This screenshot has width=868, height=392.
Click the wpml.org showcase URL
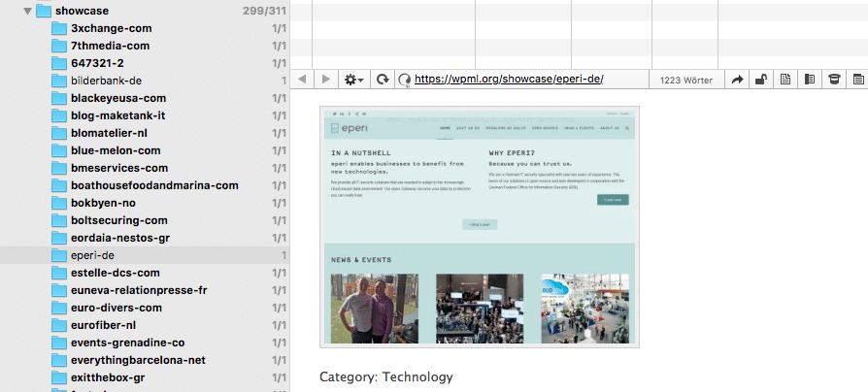(x=509, y=80)
